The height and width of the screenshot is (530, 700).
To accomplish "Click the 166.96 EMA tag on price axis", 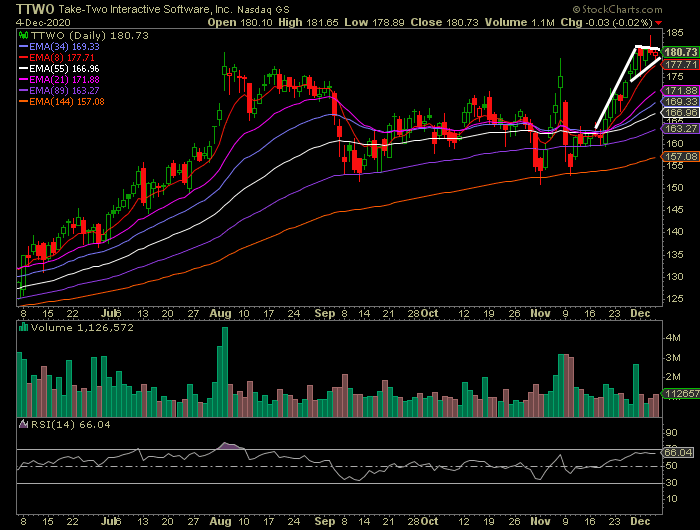I will click(x=680, y=113).
